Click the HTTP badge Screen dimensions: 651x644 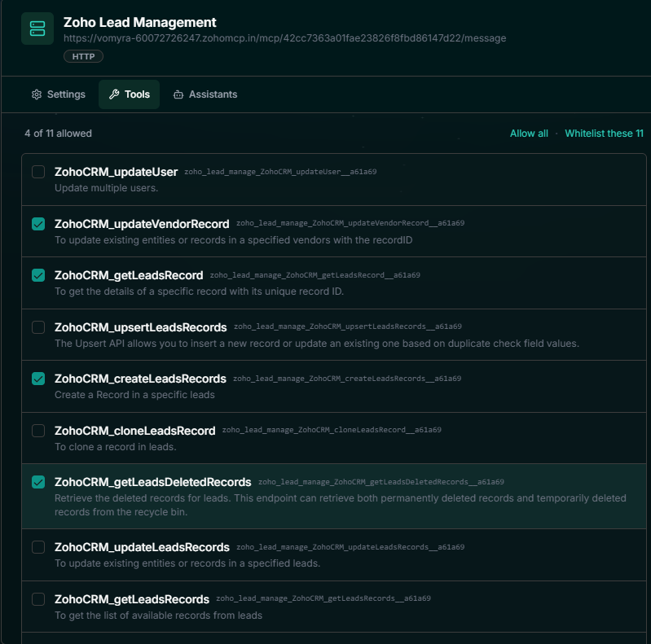click(x=83, y=56)
